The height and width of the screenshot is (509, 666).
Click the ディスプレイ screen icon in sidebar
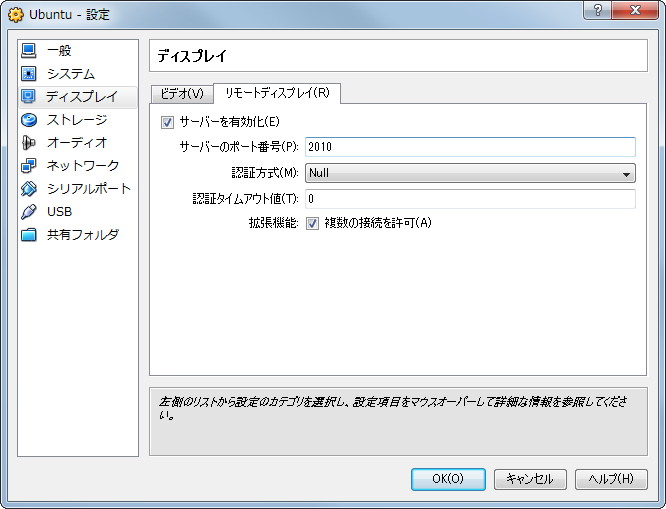[29, 96]
